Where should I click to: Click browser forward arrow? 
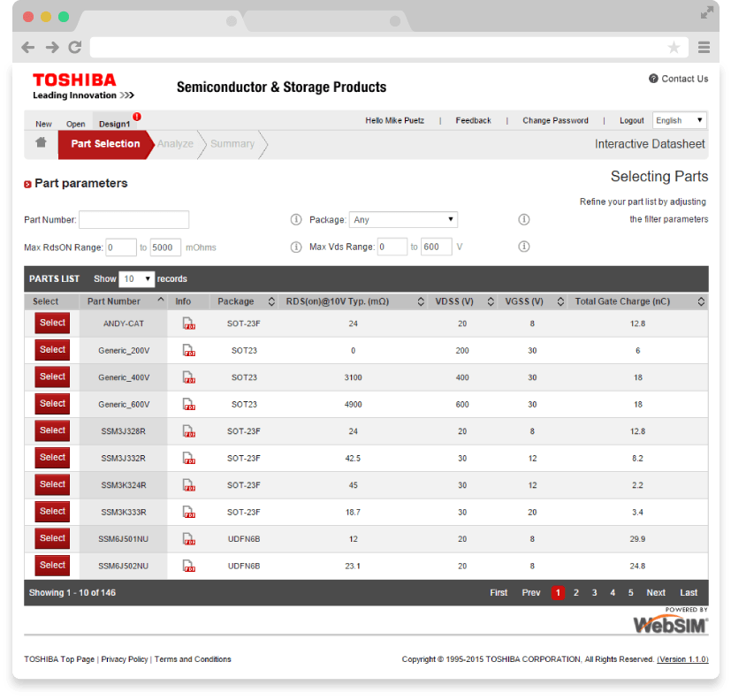(x=52, y=47)
